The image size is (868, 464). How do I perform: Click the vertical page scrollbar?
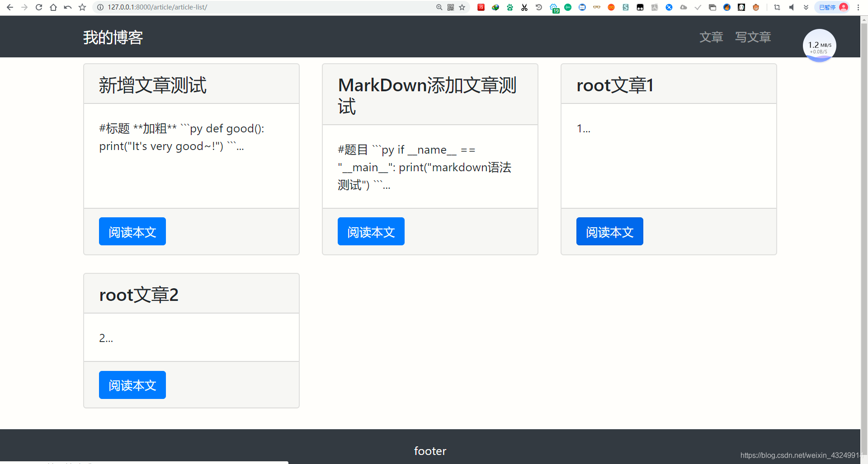(864, 239)
